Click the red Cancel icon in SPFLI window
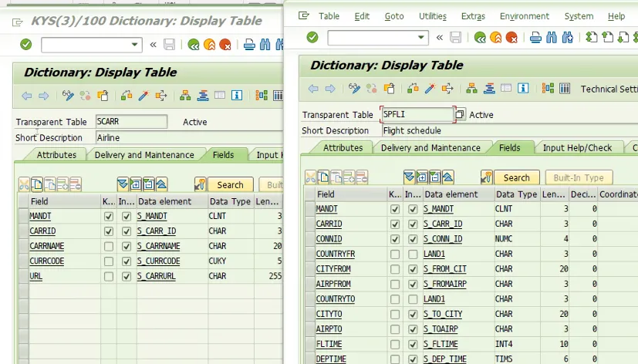This screenshot has height=364, width=638. [511, 38]
